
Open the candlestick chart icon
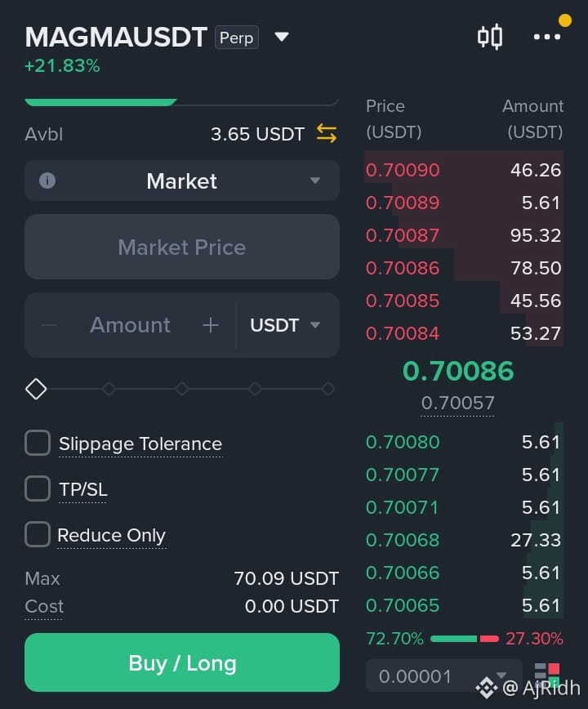tap(490, 37)
